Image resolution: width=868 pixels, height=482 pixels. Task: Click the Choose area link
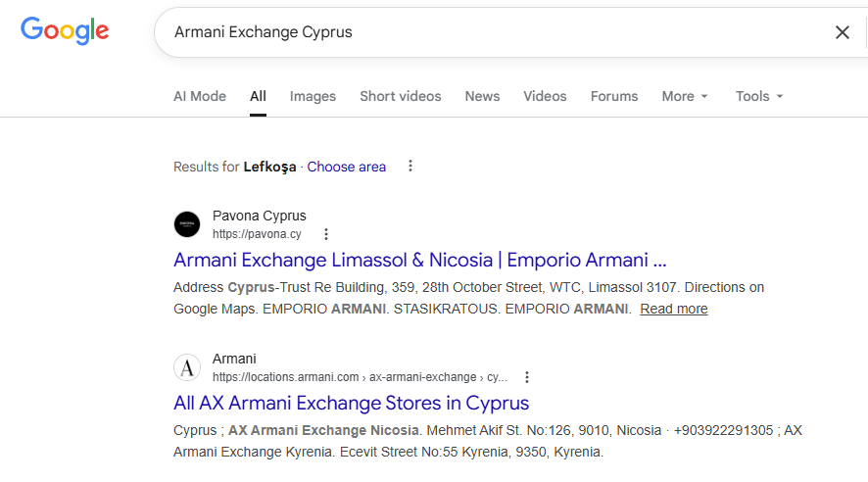coord(346,167)
